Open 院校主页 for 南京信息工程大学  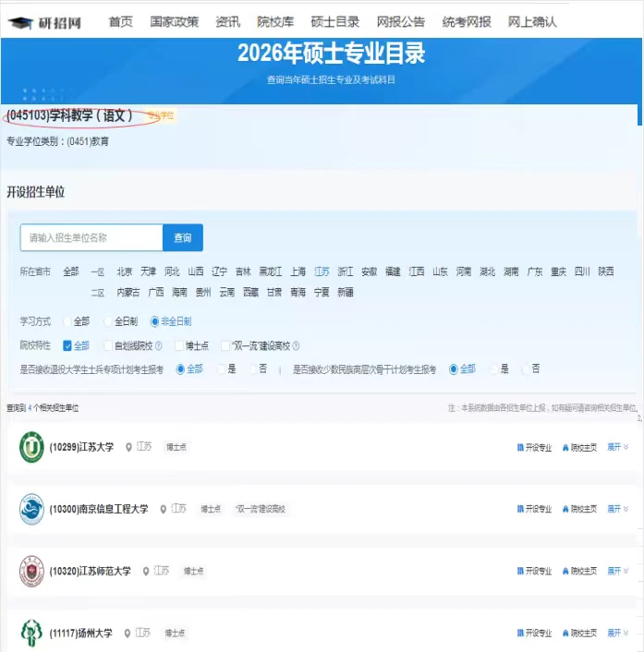[579, 509]
